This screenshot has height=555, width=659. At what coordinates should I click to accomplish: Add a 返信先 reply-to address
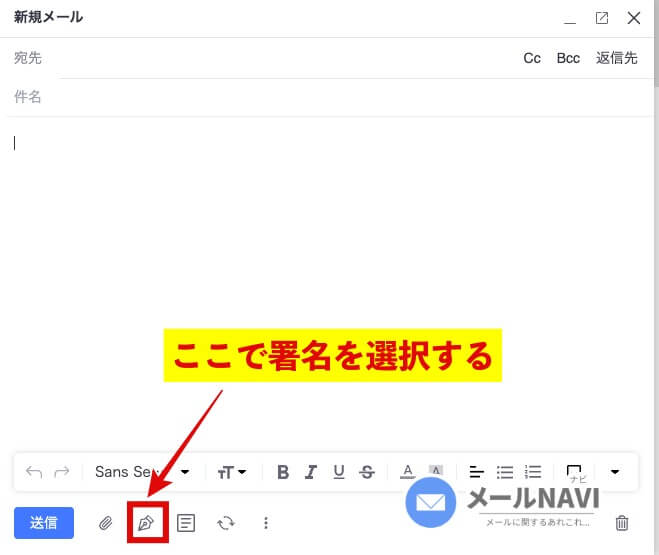[x=617, y=58]
